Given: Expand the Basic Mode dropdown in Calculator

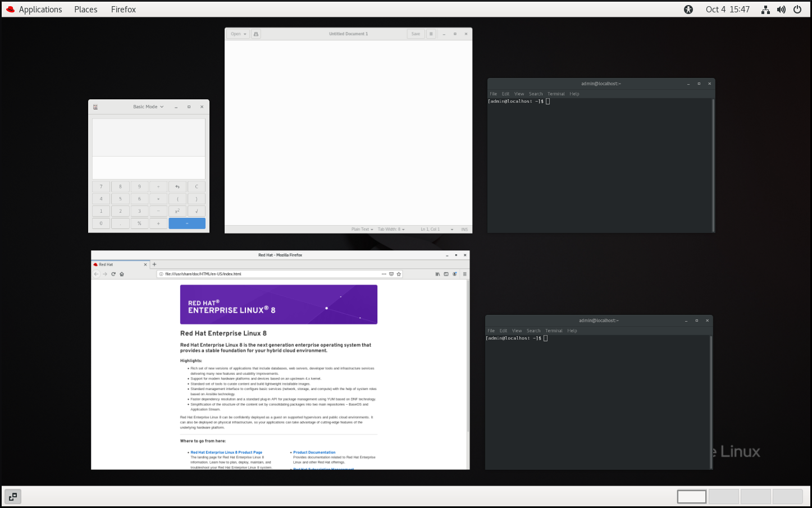Looking at the screenshot, I should [x=148, y=107].
